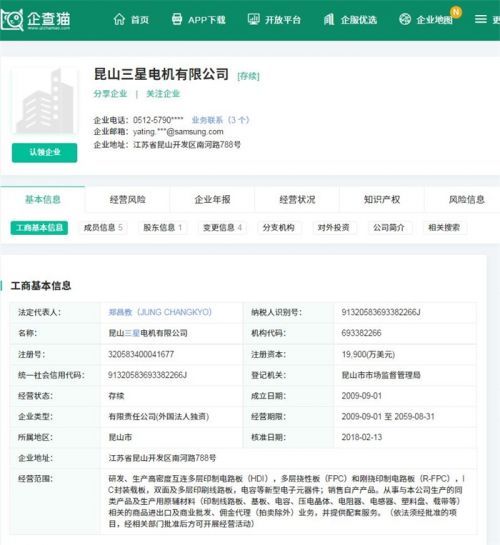Viewport: 500px width, 545px height.
Task: Open 企业地图 in the top navigation
Action: coord(434,20)
